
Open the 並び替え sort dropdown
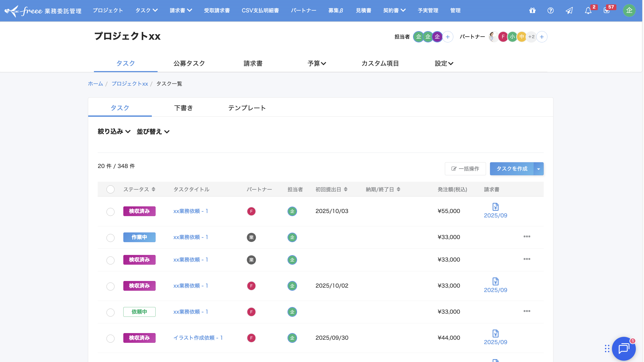click(x=153, y=132)
